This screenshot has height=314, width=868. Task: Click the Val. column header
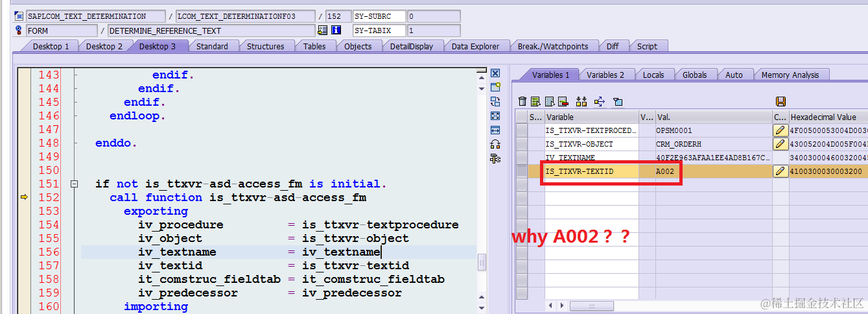(713, 117)
